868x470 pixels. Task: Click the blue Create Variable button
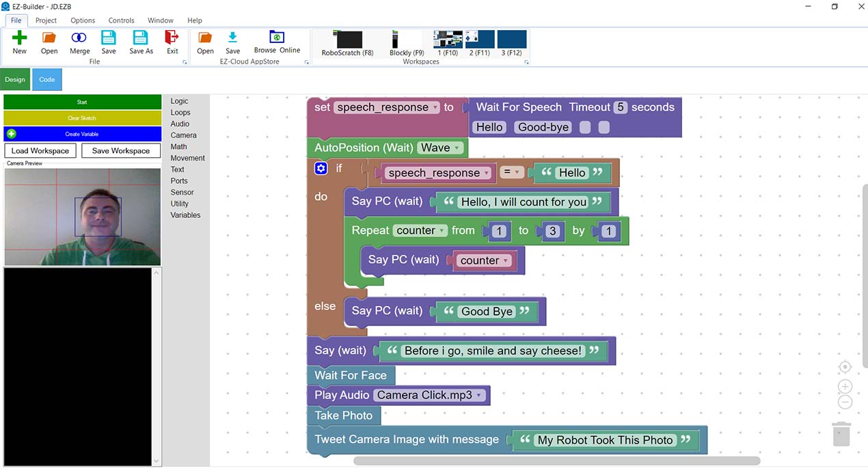(x=82, y=134)
